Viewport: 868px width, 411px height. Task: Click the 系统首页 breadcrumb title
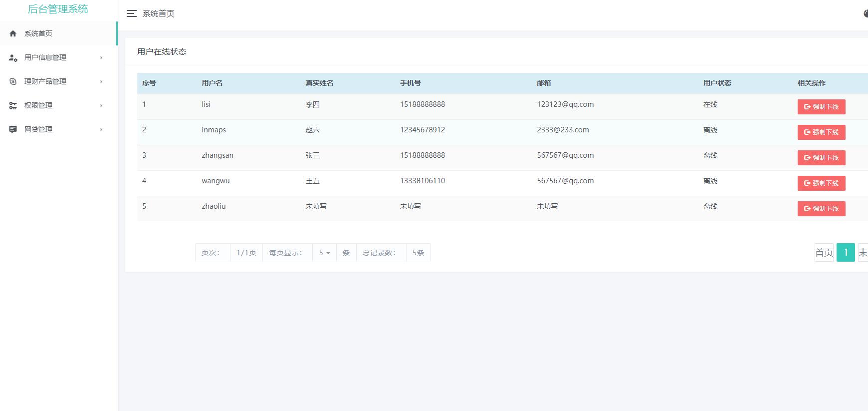[x=159, y=13]
